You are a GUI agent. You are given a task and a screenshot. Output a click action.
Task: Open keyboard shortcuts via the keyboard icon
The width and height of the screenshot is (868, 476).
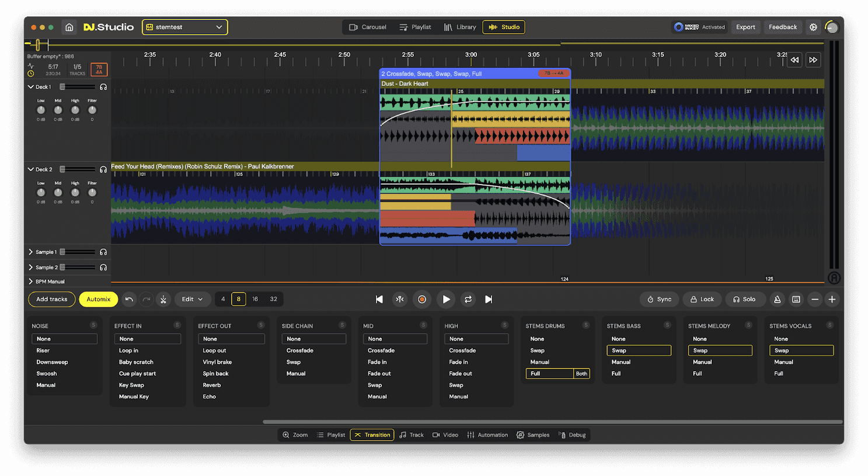[x=796, y=299]
